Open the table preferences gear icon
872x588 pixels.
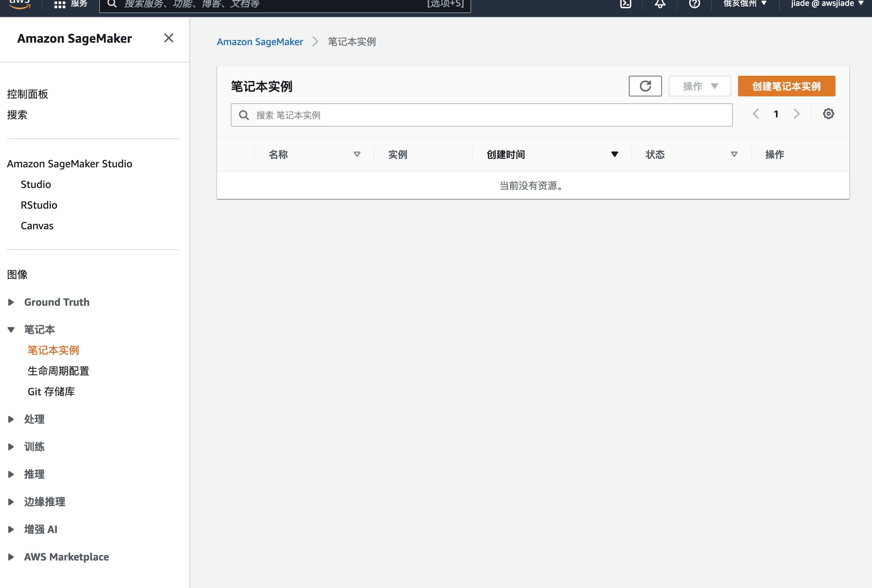tap(828, 113)
